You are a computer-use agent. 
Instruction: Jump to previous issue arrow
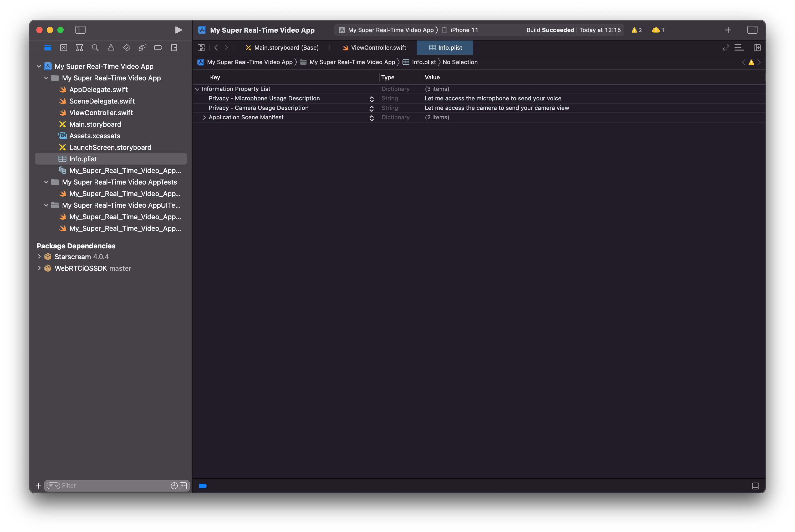click(743, 63)
